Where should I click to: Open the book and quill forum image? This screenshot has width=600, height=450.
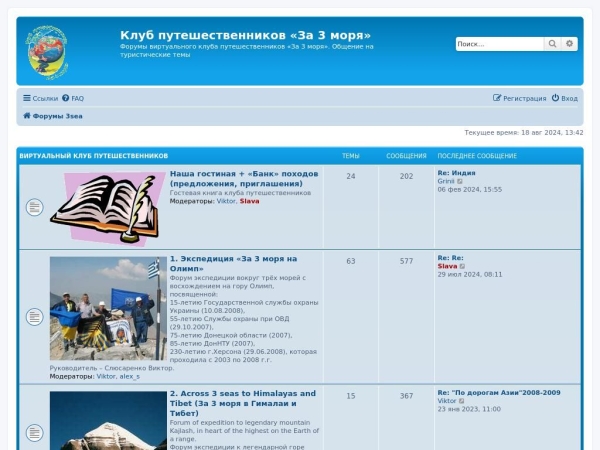pyautogui.click(x=108, y=209)
